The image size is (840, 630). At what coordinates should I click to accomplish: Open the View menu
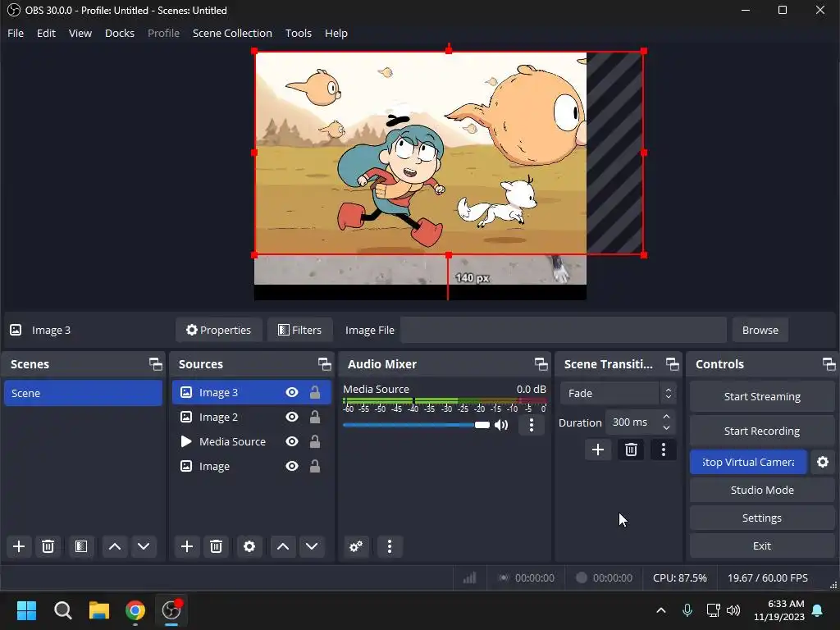pos(80,33)
